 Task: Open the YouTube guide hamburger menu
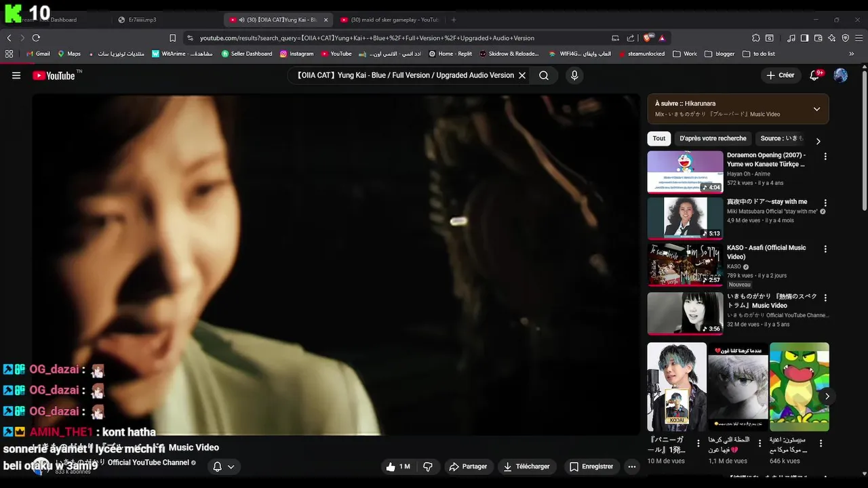click(16, 75)
